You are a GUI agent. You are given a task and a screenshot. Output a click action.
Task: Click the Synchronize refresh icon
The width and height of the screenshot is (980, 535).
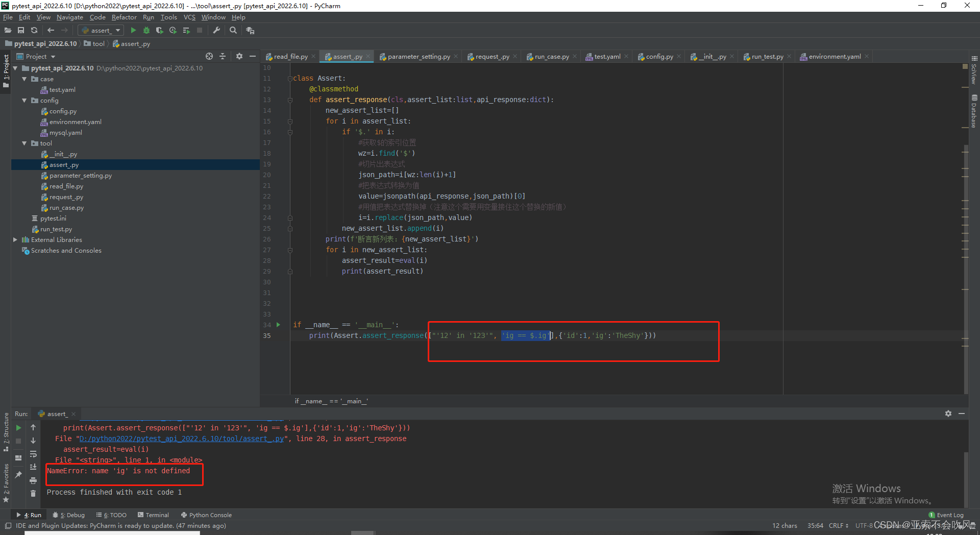click(x=34, y=31)
